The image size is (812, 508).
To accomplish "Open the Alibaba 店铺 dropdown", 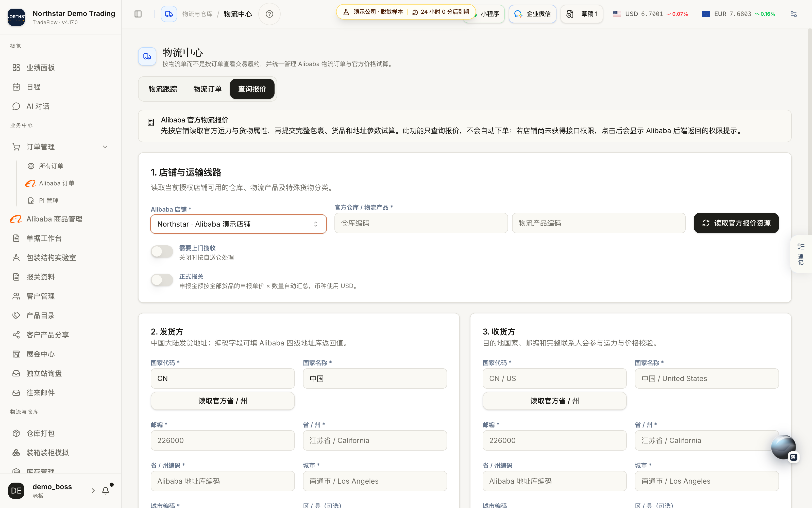I will [238, 224].
